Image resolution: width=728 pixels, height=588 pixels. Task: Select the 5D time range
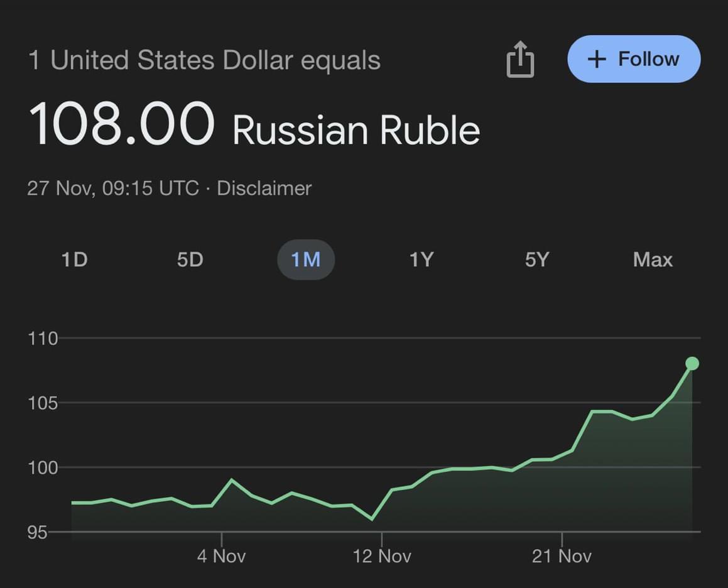tap(190, 259)
